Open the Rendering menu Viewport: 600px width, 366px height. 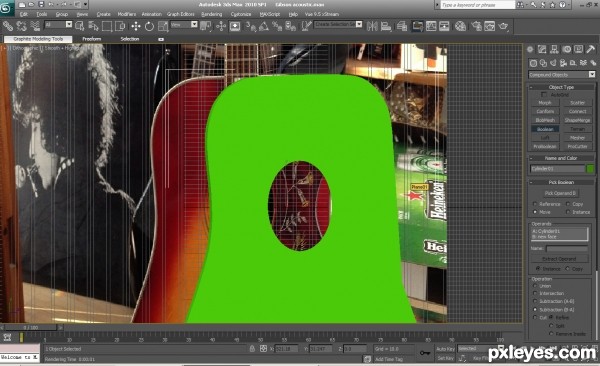[212, 14]
